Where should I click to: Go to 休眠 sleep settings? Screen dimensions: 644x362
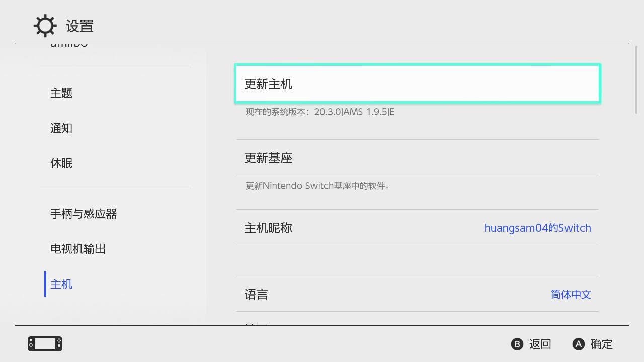[61, 163]
